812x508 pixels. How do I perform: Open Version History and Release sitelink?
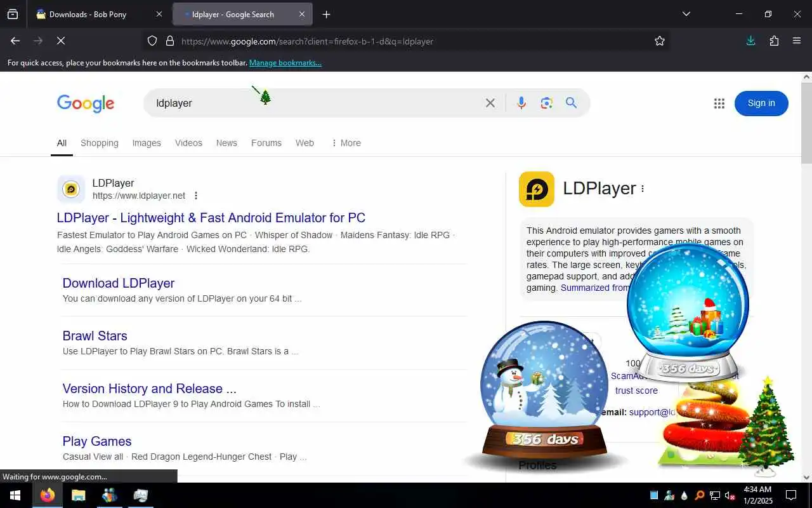pyautogui.click(x=150, y=389)
